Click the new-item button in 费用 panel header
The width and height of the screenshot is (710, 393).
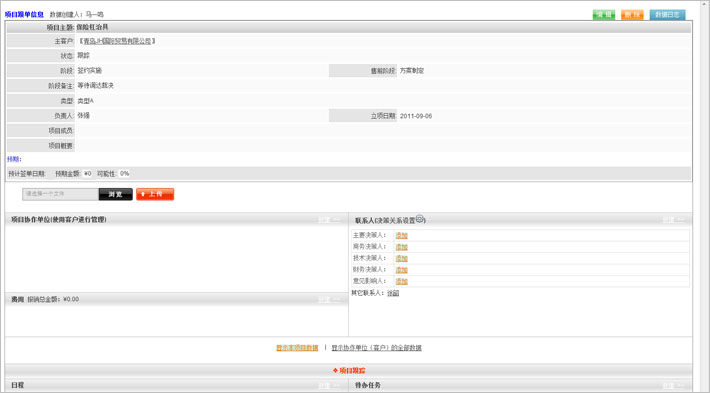[x=329, y=300]
